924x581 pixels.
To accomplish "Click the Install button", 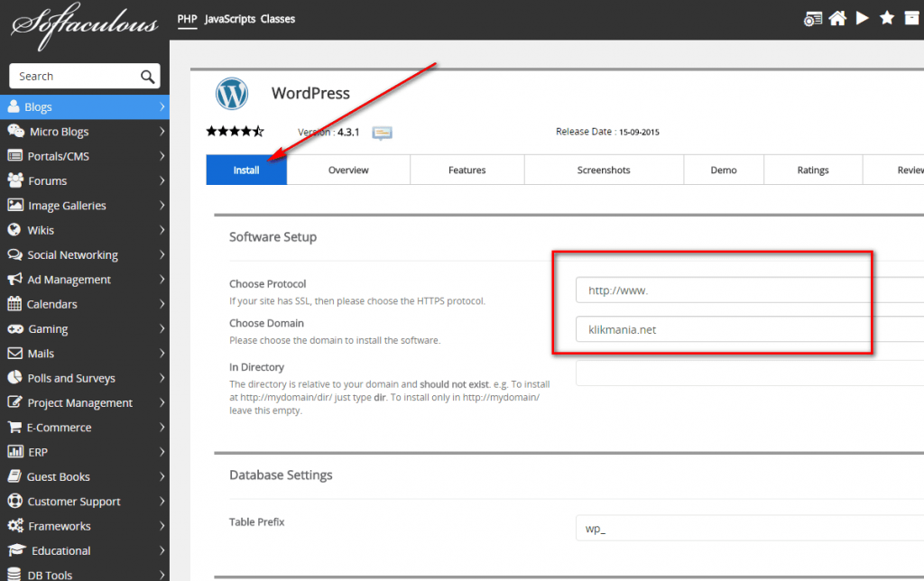I will point(245,170).
